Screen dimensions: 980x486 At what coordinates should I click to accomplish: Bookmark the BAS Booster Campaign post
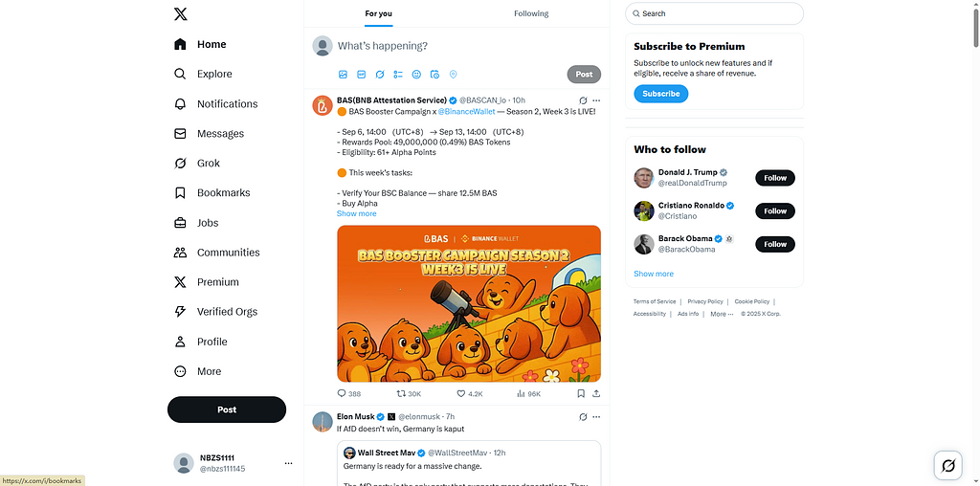[x=581, y=393]
